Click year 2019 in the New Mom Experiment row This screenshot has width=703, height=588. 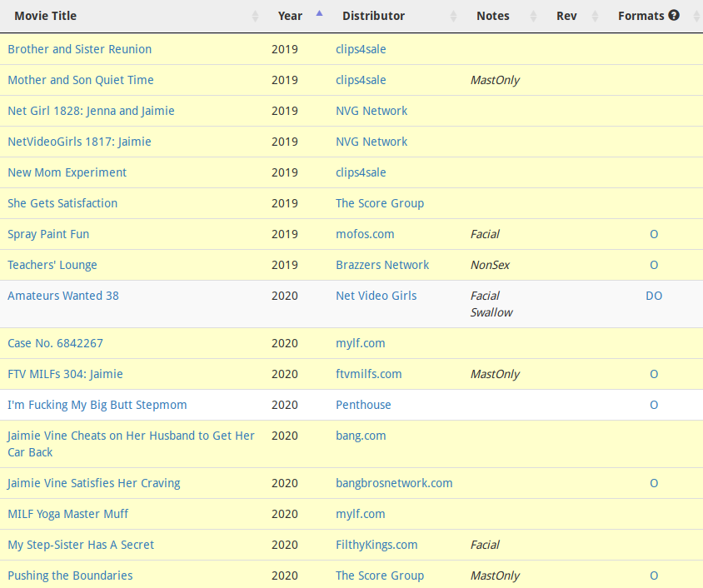(285, 172)
